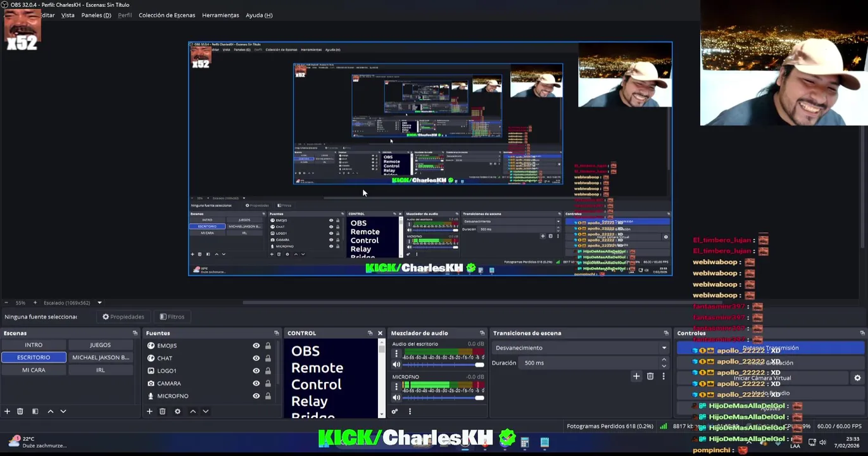Screen dimensions: 868x456
Task: Click the MICROFNO volume slider
Action: pyautogui.click(x=443, y=398)
